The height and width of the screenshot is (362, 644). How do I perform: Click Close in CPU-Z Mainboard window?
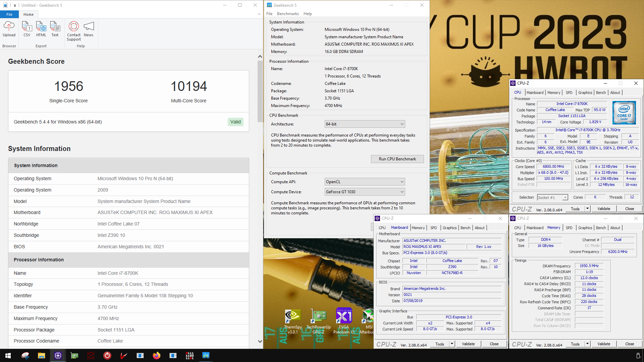494,344
